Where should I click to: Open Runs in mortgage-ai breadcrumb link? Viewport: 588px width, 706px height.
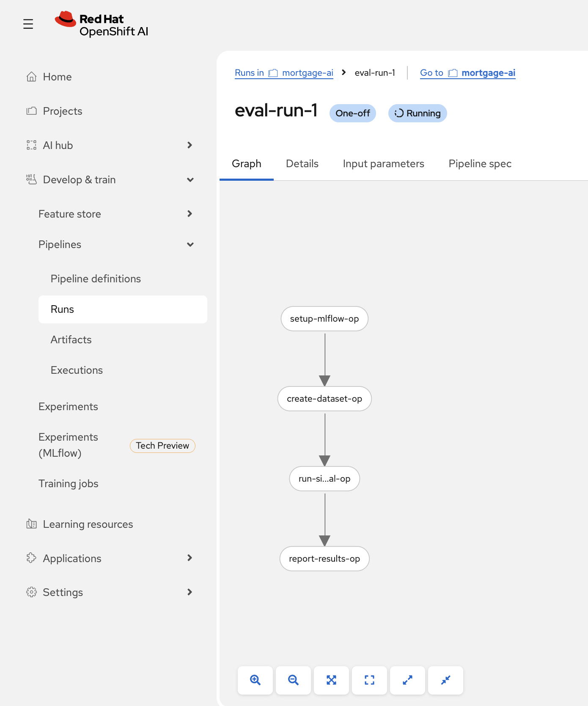[x=284, y=73]
